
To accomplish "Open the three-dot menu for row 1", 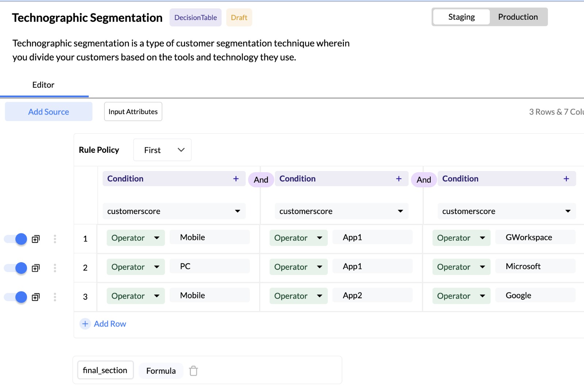I will pyautogui.click(x=55, y=239).
